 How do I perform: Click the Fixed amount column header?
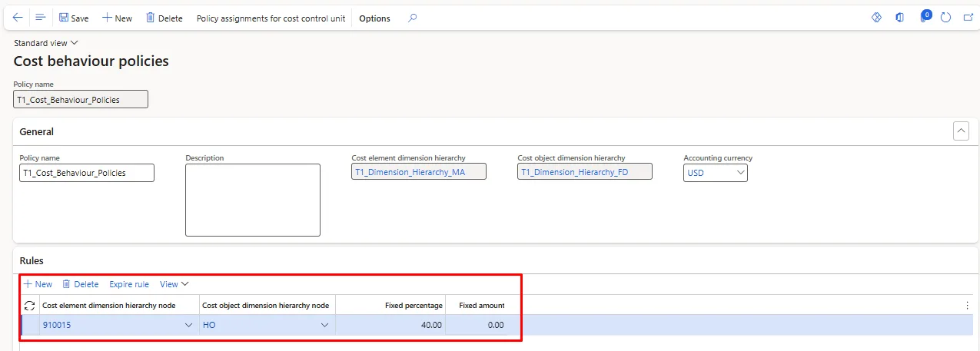pos(477,305)
